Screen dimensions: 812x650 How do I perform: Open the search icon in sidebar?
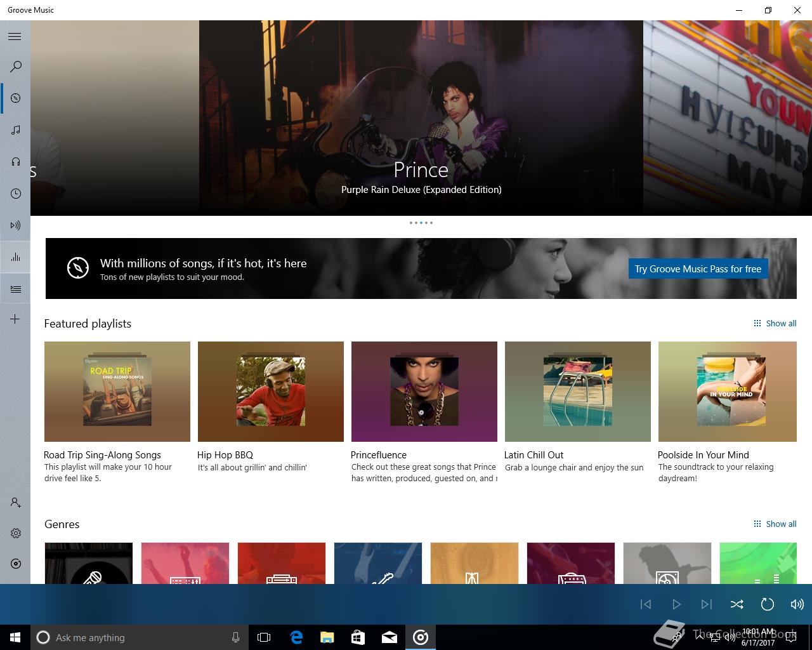[x=16, y=67]
